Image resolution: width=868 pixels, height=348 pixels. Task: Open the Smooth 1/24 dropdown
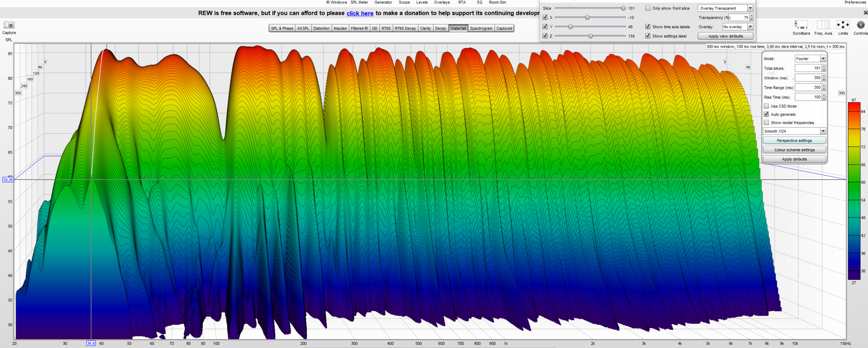click(x=823, y=131)
